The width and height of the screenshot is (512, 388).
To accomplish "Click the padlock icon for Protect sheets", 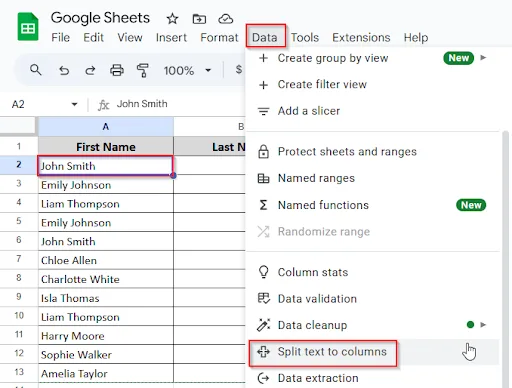I will (263, 152).
